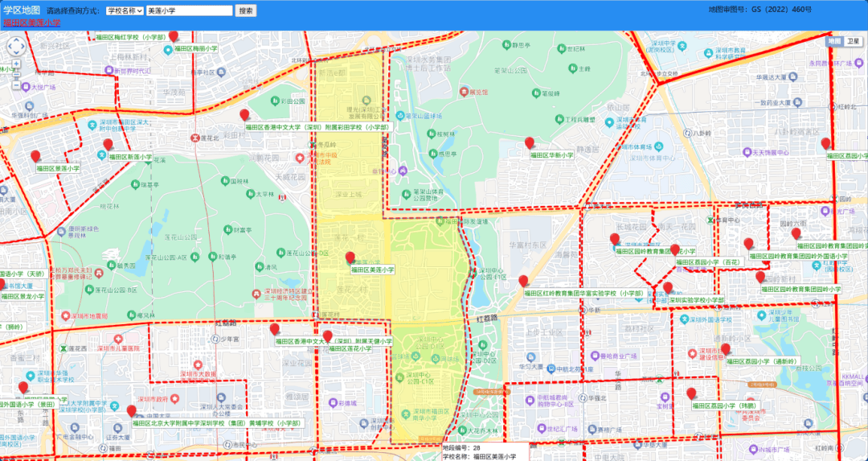Open the 学校名称 query method dropdown
The height and width of the screenshot is (461, 868).
(x=125, y=10)
